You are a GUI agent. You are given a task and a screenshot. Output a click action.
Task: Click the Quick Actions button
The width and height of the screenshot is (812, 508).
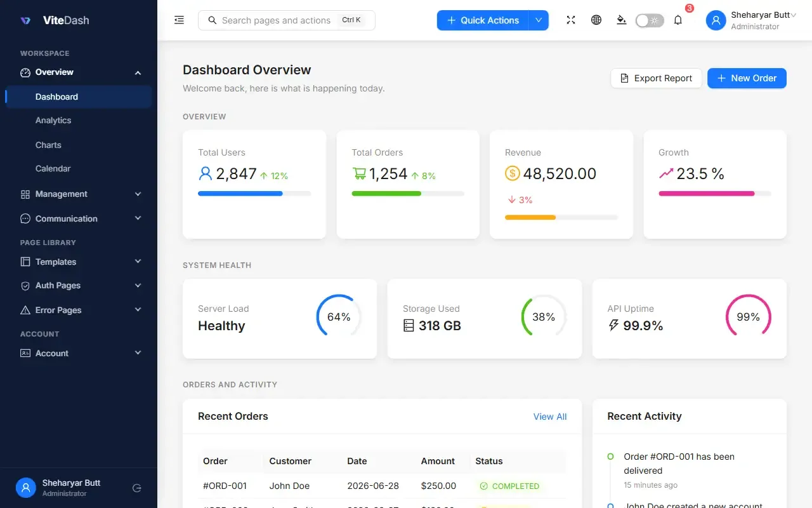[x=483, y=20]
